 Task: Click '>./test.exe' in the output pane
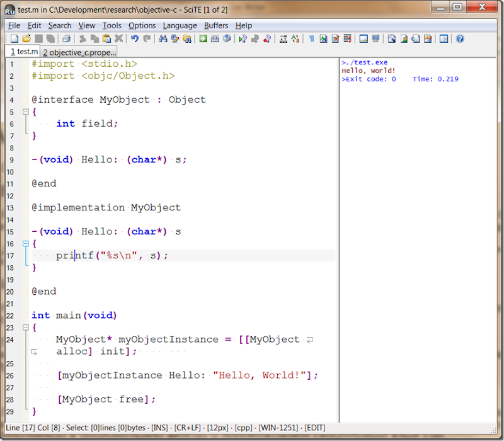(365, 62)
